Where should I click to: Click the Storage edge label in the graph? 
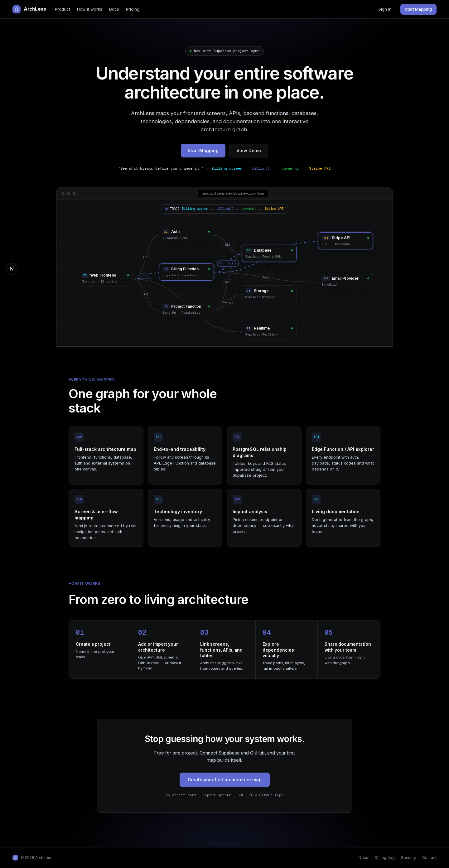[x=228, y=303]
